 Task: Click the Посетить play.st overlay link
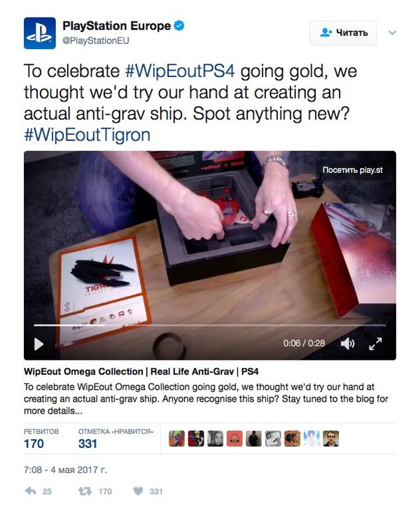(x=353, y=170)
